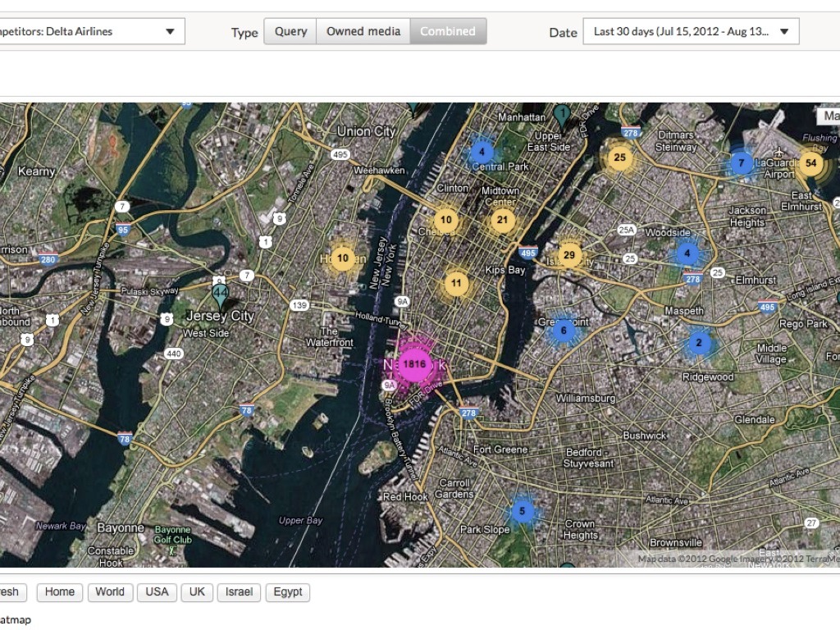Screen dimensions: 840x630
Task: Click the blue 7 cluster marker
Action: [x=741, y=163]
